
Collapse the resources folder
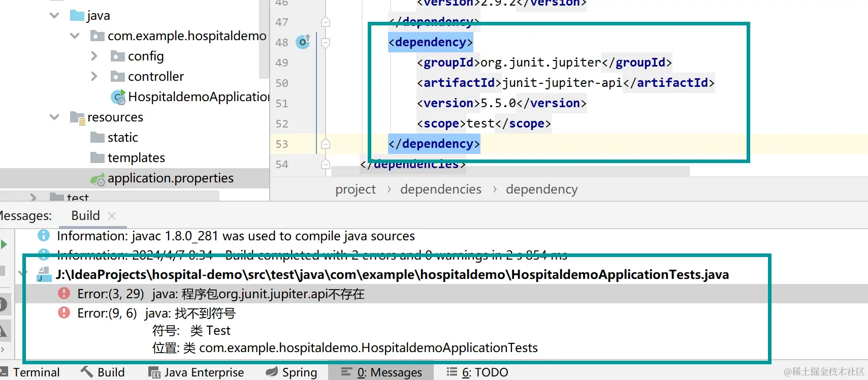point(54,117)
